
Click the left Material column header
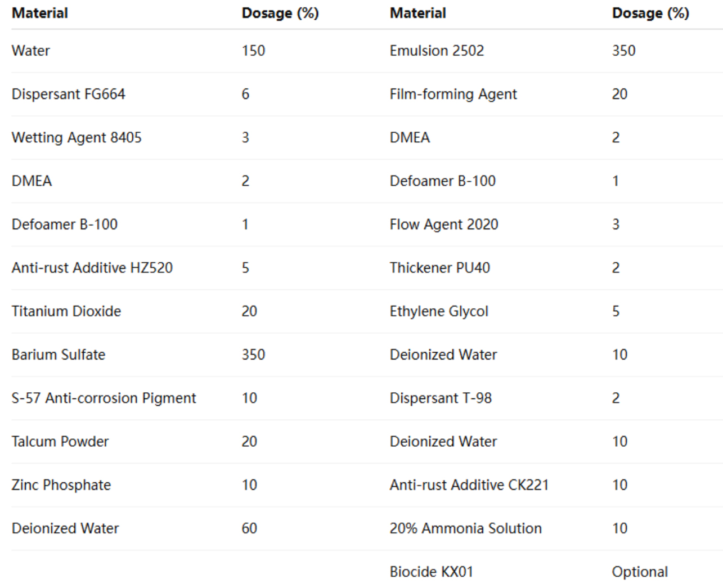point(40,13)
